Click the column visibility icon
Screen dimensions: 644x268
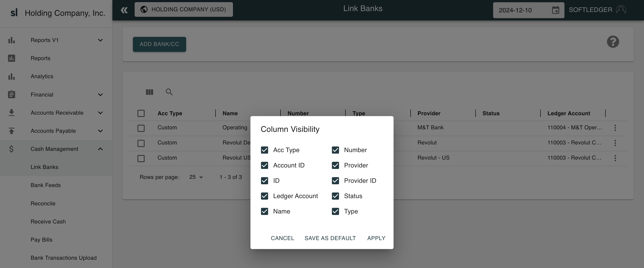coord(149,92)
